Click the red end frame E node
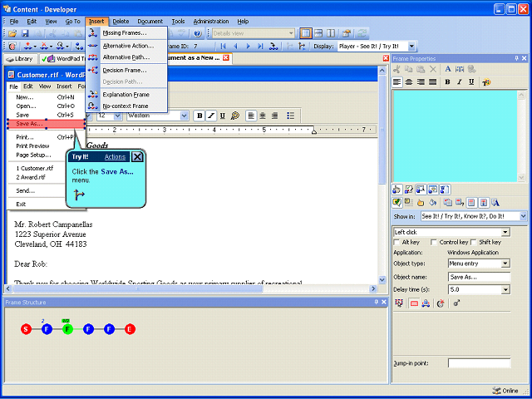The width and height of the screenshot is (532, 399). click(130, 329)
